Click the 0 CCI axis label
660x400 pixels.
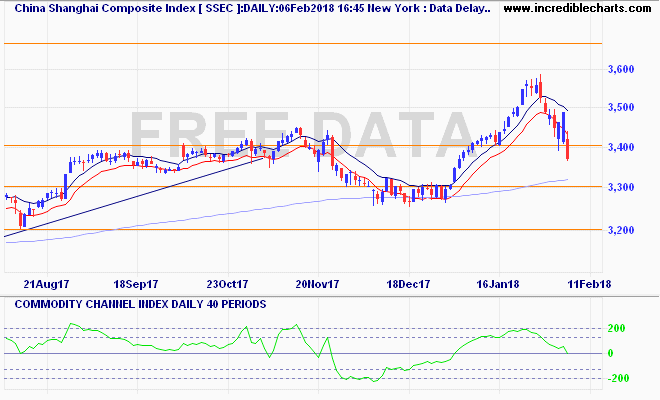(611, 353)
